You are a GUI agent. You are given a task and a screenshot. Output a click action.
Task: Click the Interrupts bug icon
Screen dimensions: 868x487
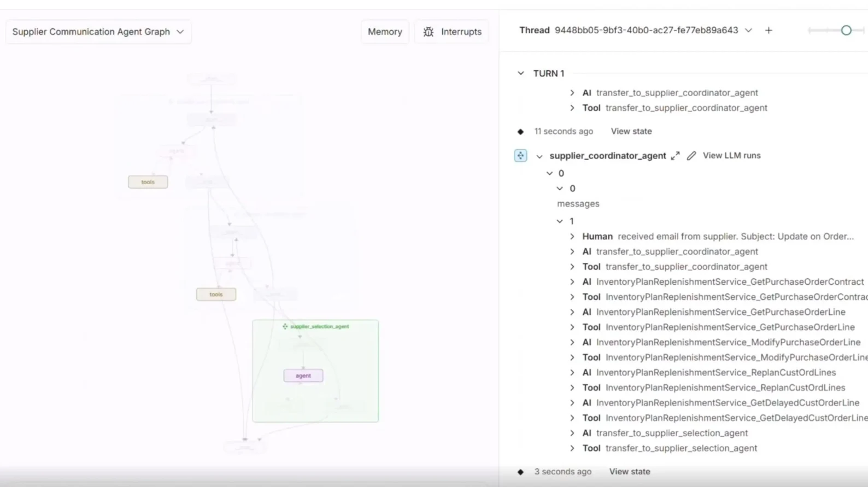pos(429,32)
